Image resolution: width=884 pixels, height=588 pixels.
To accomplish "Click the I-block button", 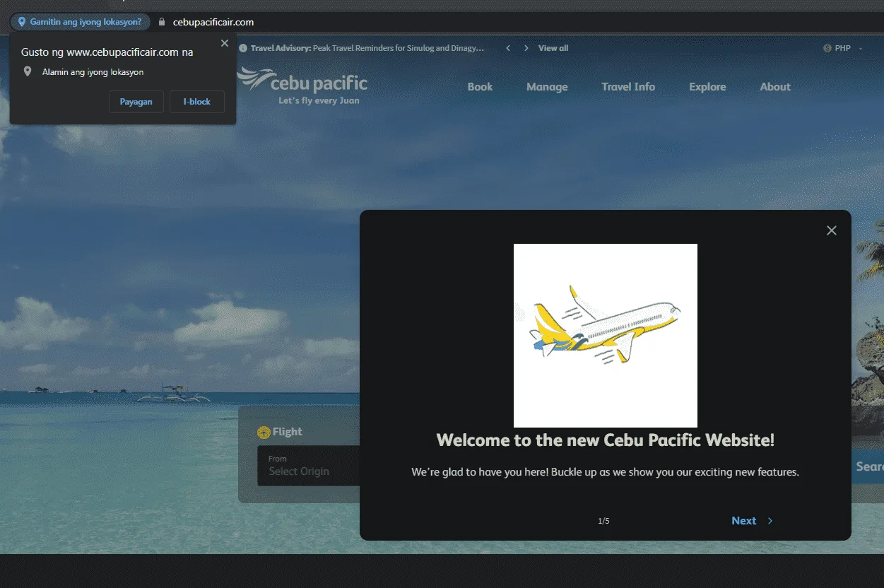I will [x=197, y=102].
